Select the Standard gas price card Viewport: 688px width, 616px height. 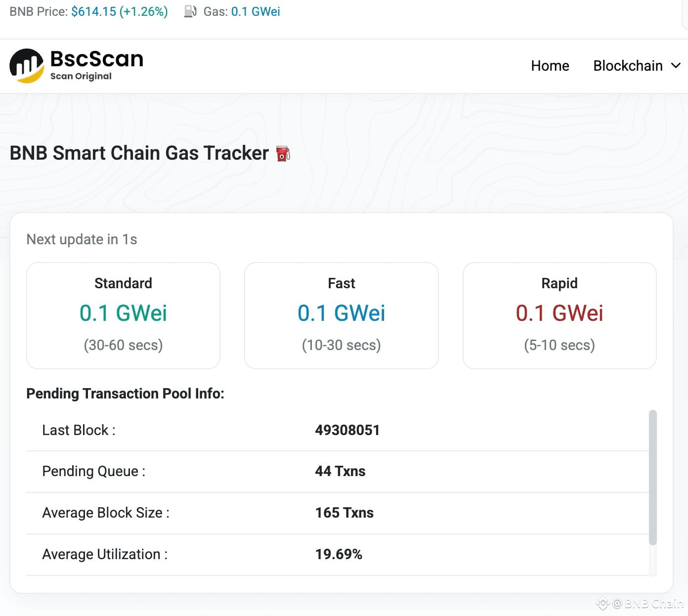(x=123, y=316)
